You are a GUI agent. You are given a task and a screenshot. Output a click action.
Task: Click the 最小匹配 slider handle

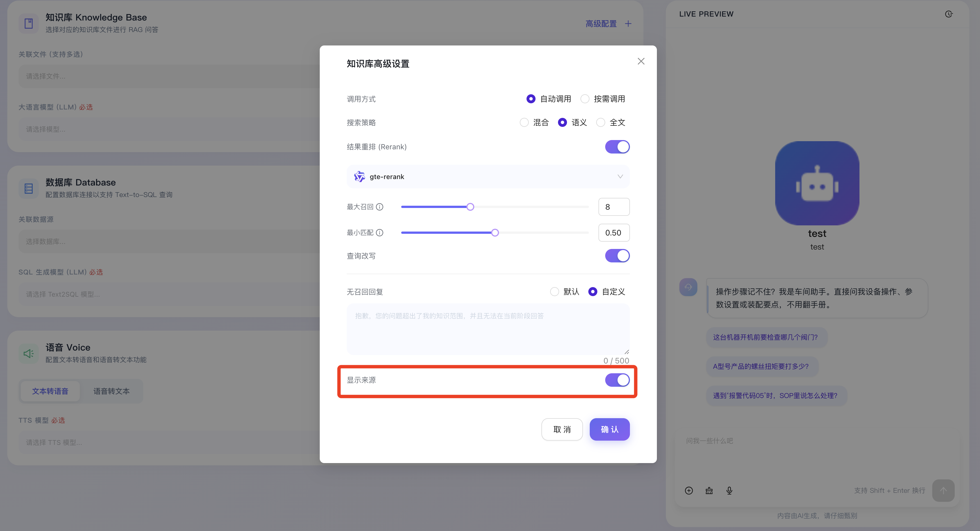494,233
